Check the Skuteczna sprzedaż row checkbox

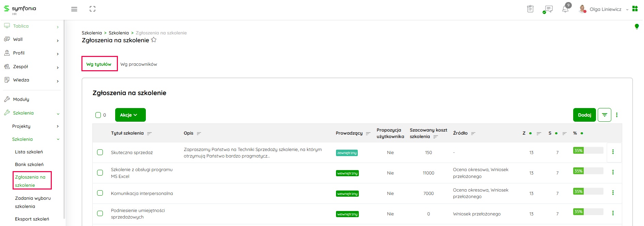100,152
